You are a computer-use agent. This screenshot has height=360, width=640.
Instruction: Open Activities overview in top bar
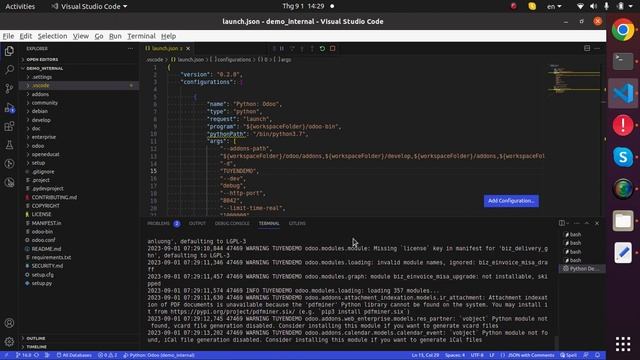coord(20,6)
